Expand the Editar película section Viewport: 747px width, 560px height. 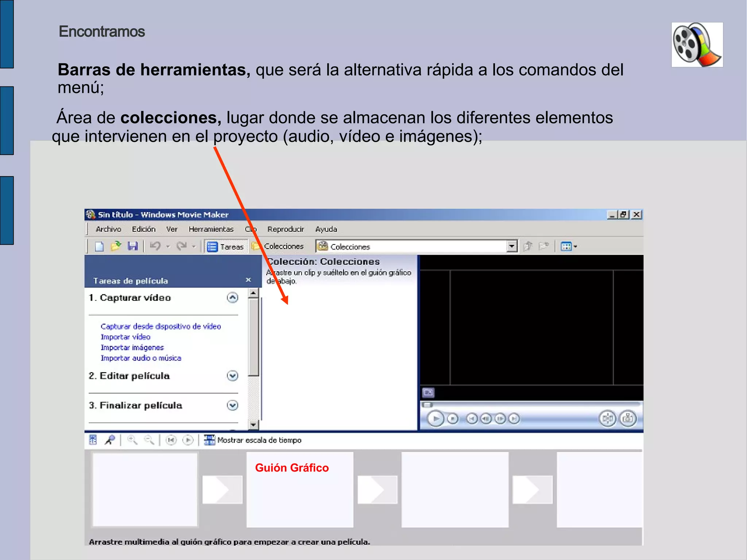(x=232, y=376)
